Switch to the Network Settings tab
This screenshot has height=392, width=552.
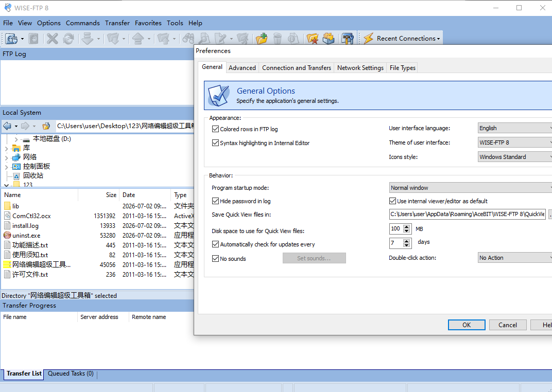coord(360,68)
